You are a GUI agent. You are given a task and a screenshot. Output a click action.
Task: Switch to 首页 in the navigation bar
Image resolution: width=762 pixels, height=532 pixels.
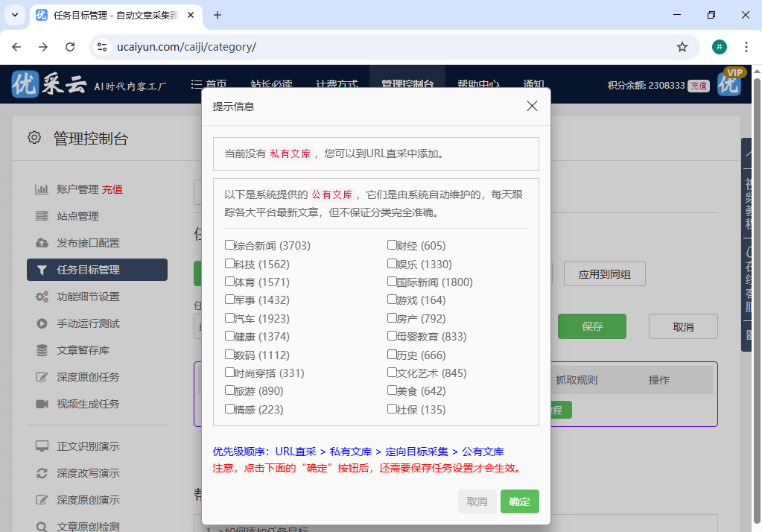[216, 84]
